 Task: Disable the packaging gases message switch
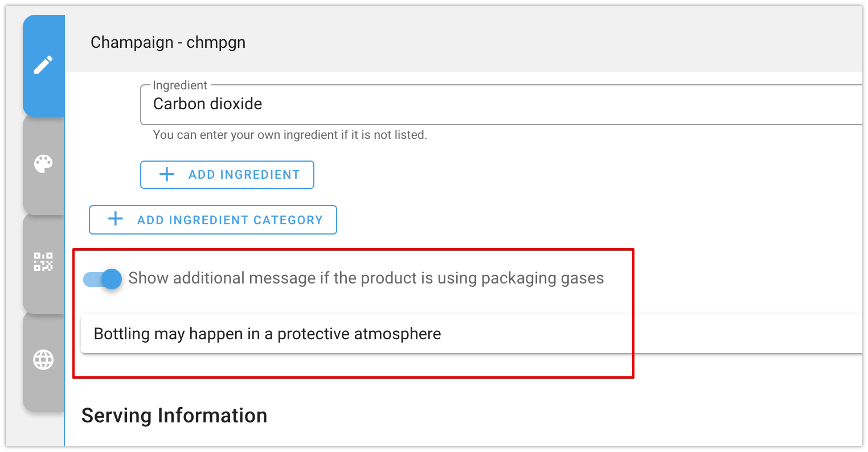pyautogui.click(x=103, y=279)
